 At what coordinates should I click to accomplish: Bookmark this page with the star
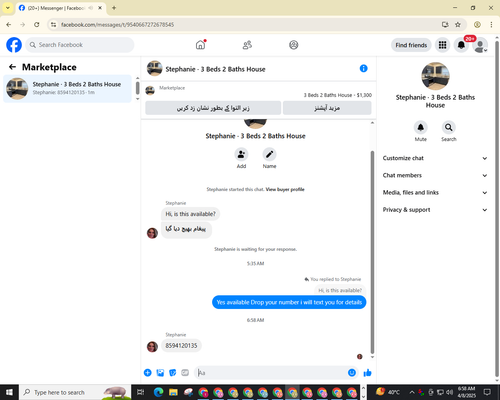coord(458,24)
